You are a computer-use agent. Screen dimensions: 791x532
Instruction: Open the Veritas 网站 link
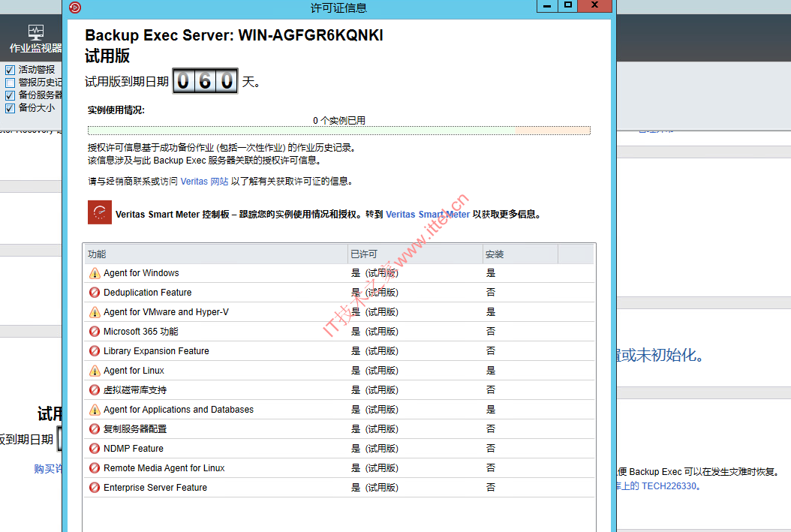tap(204, 182)
